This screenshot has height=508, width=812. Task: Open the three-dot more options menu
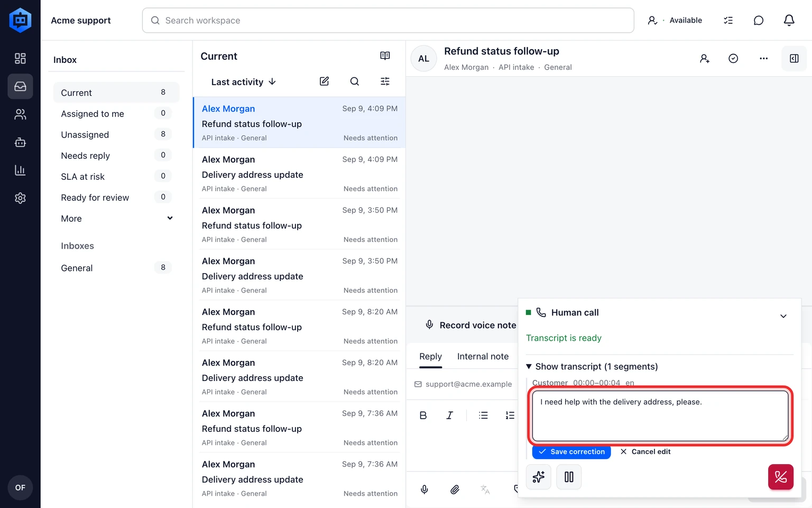(763, 59)
